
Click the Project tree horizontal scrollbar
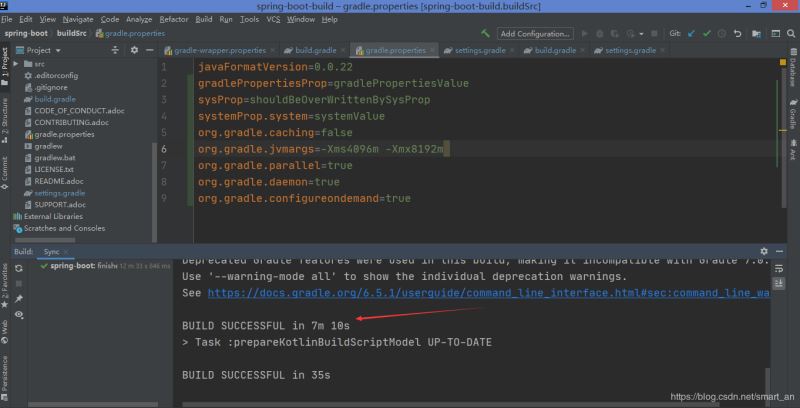tap(45, 240)
